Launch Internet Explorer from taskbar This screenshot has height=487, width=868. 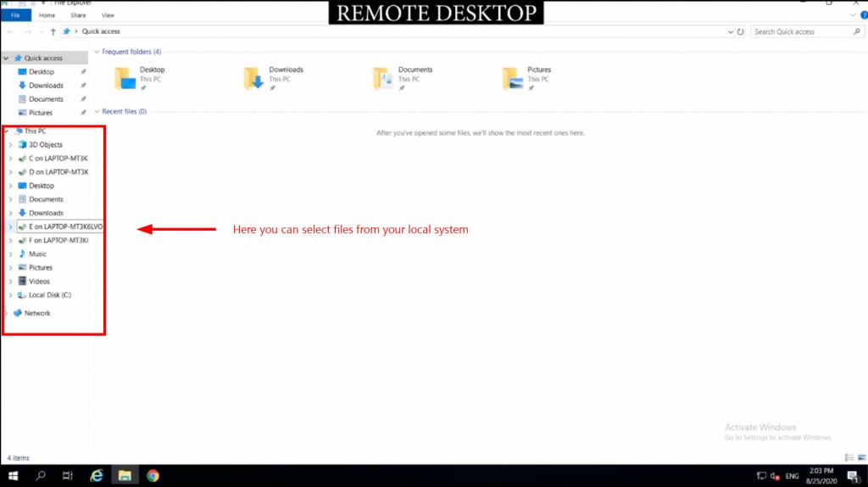click(x=97, y=476)
